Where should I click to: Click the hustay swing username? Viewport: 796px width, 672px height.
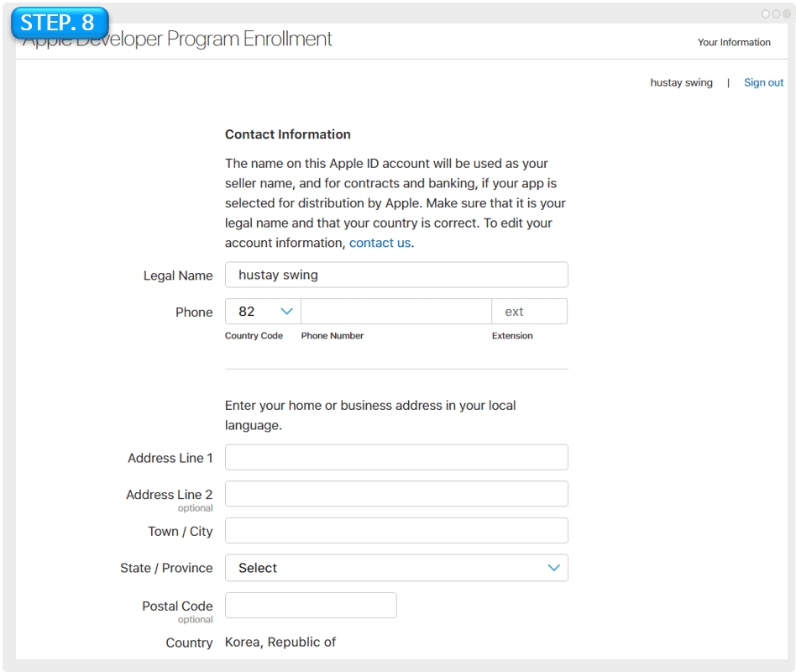point(681,82)
